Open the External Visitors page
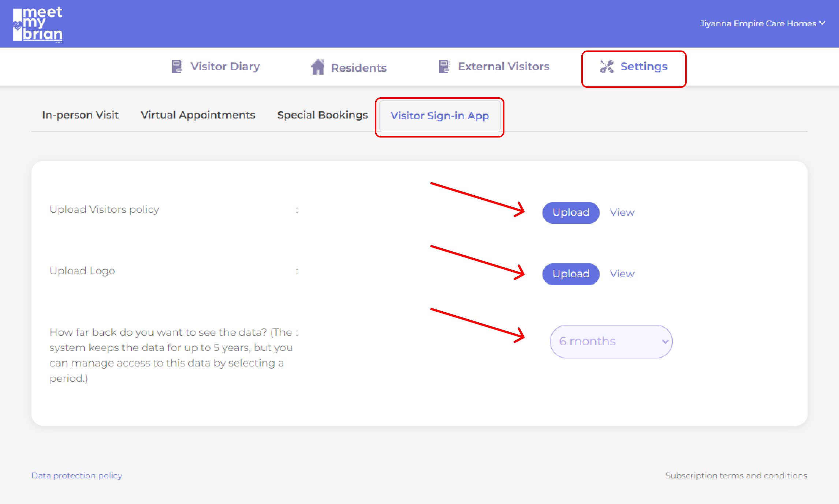Screen dimensions: 839x504 point(503,67)
